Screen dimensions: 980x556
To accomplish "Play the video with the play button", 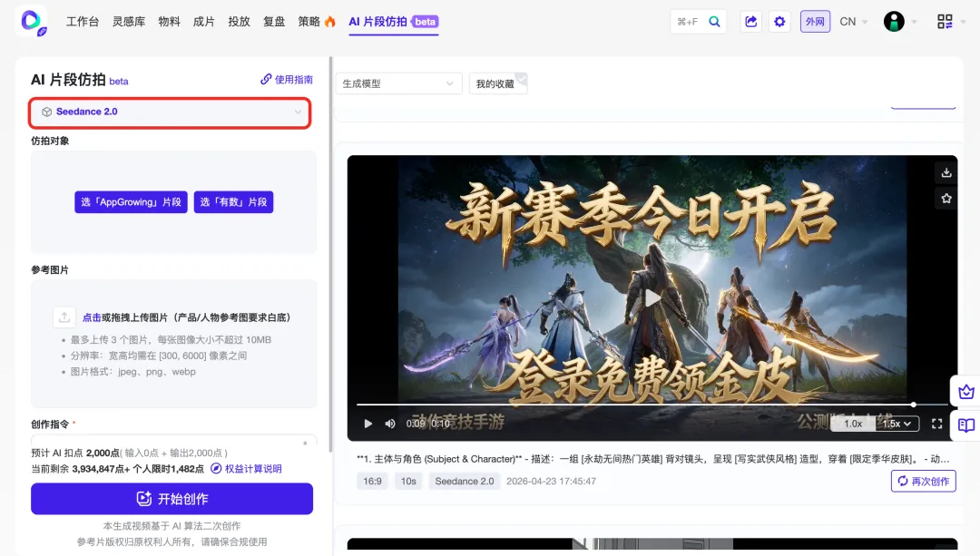I will [x=368, y=424].
